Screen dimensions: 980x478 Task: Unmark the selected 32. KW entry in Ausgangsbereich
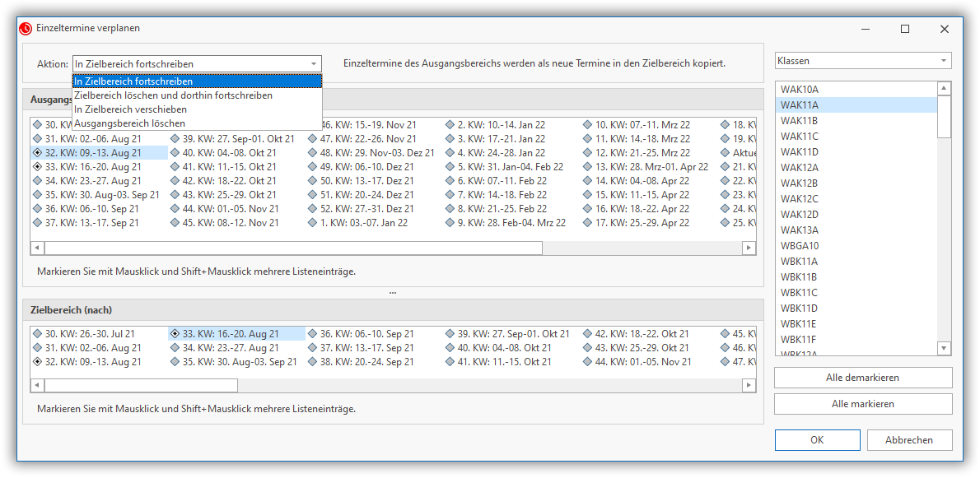pos(38,153)
